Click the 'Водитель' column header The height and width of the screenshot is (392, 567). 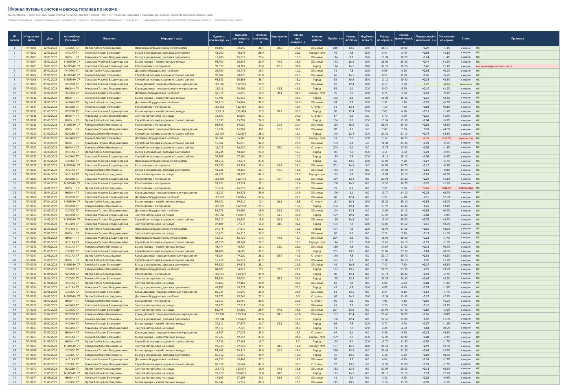pyautogui.click(x=110, y=39)
